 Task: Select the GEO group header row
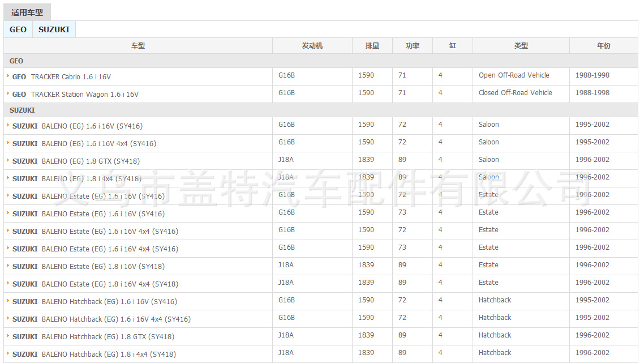pos(321,61)
